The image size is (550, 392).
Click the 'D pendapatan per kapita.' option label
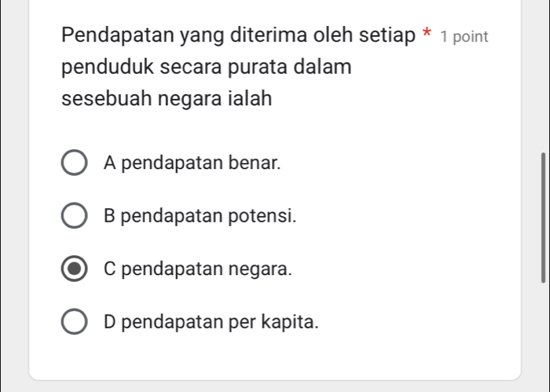pos(211,322)
